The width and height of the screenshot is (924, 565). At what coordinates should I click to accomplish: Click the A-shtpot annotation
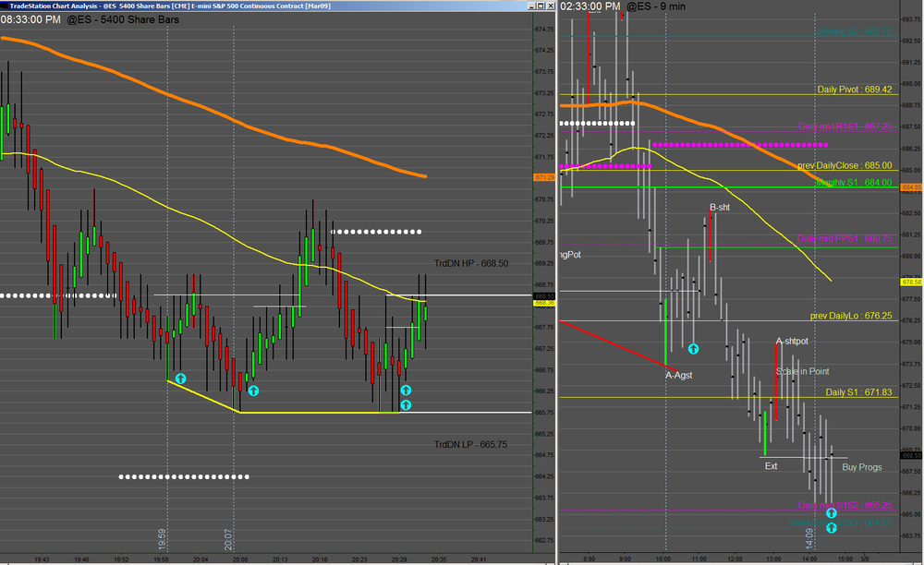[792, 342]
